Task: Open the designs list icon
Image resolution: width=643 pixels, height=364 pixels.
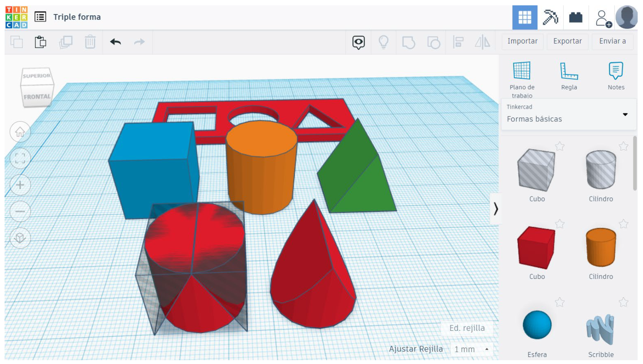Action: point(40,17)
